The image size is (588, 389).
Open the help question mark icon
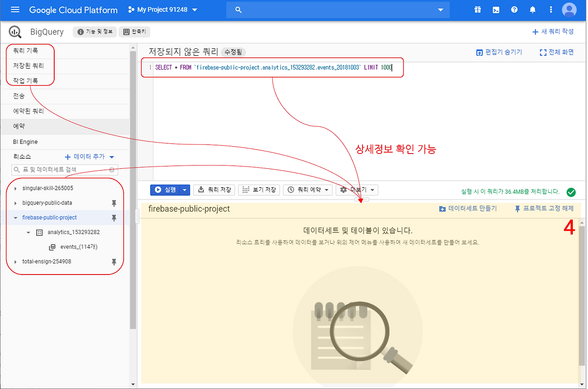click(514, 9)
